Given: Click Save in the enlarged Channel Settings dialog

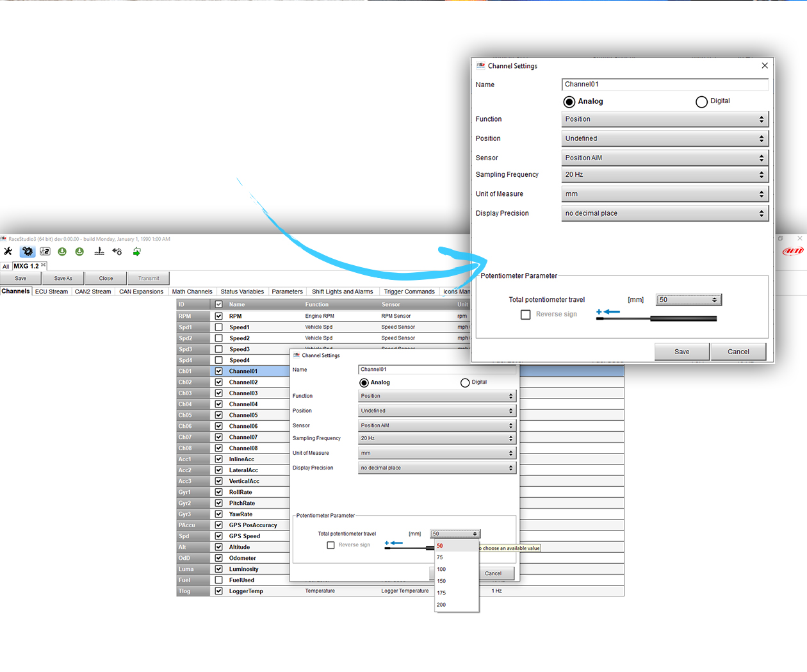Looking at the screenshot, I should (682, 352).
